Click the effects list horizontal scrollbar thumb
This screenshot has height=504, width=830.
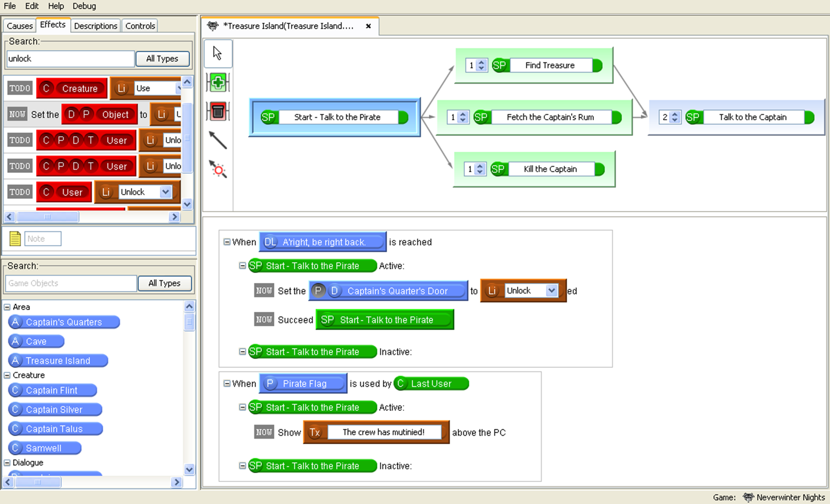(47, 217)
